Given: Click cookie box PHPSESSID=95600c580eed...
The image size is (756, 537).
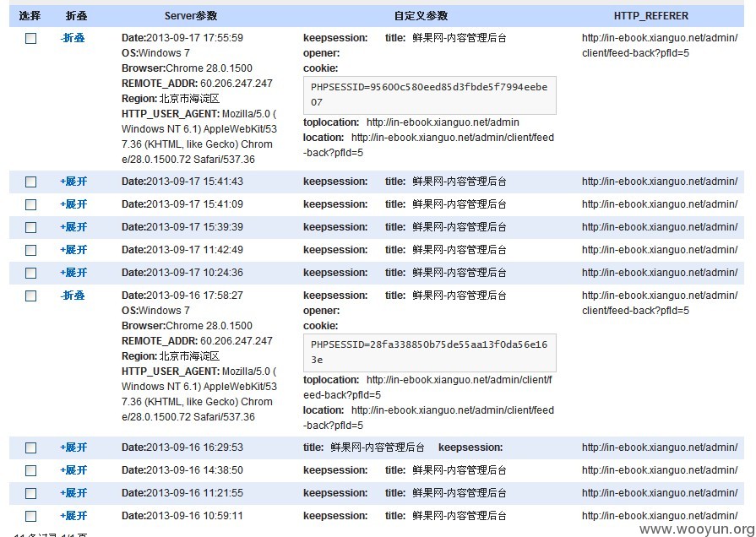Looking at the screenshot, I should 430,95.
